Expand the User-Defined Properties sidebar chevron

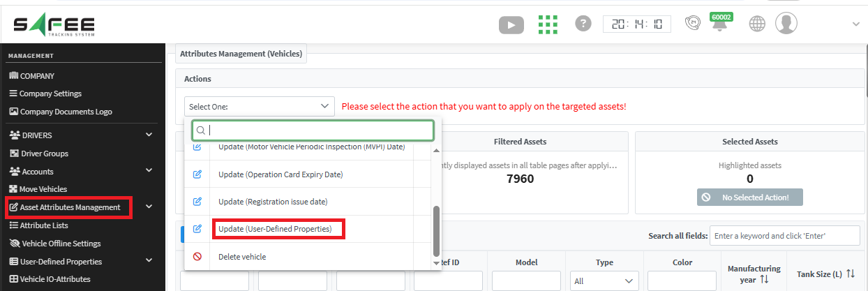(149, 261)
